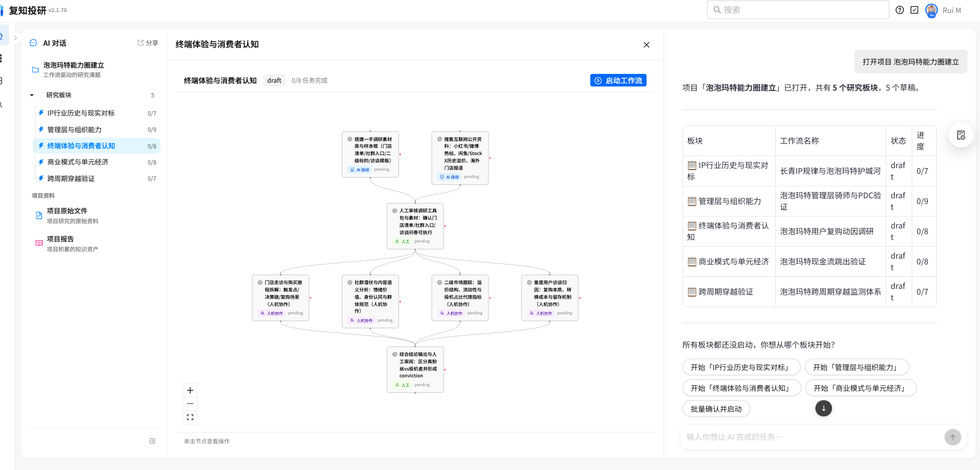Open the task checklist icon in header

click(x=914, y=10)
